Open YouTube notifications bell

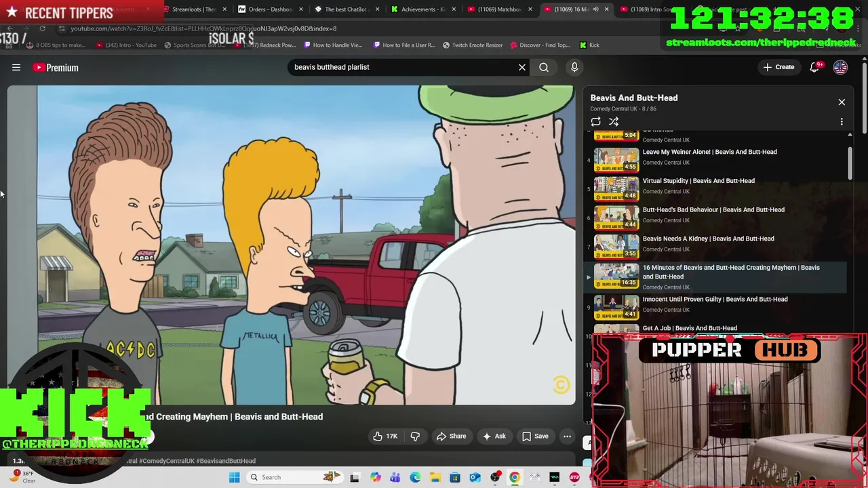click(815, 67)
